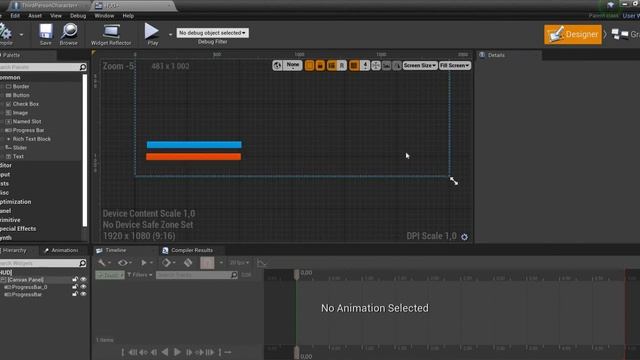Open the Debug menu
Image resolution: width=640 pixels, height=360 pixels.
pos(78,16)
